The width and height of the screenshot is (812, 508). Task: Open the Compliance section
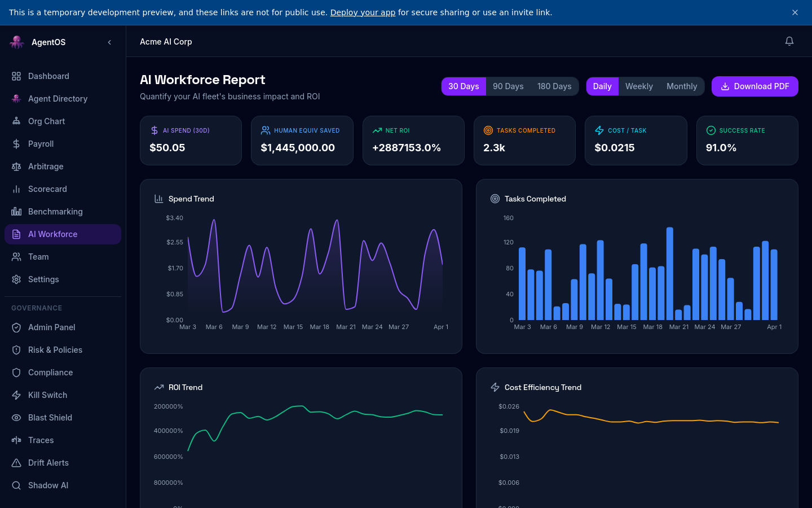(50, 373)
